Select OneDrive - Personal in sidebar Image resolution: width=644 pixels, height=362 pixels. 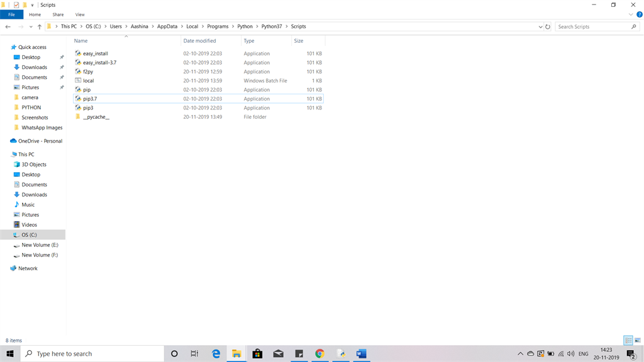(40, 141)
